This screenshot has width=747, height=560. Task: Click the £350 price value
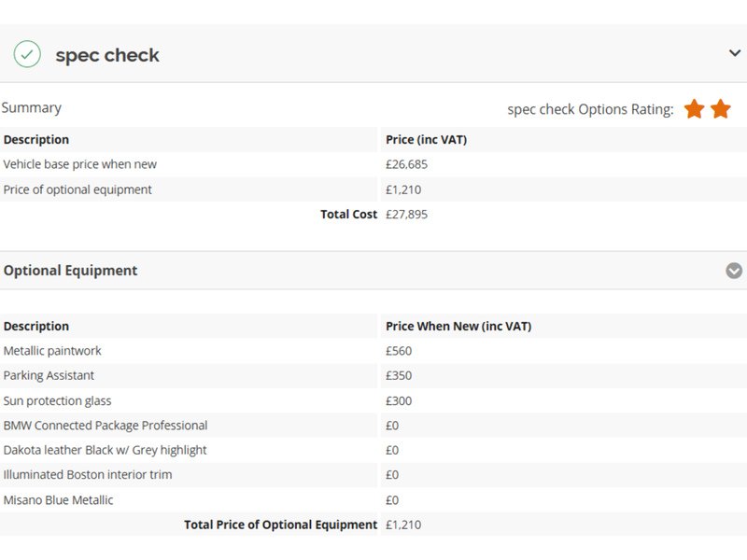point(399,376)
